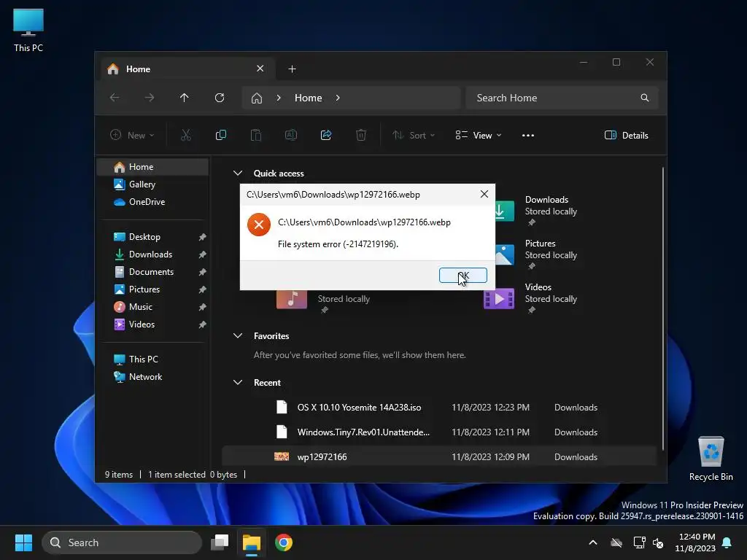
Task: Go up one folder level
Action: tap(185, 98)
